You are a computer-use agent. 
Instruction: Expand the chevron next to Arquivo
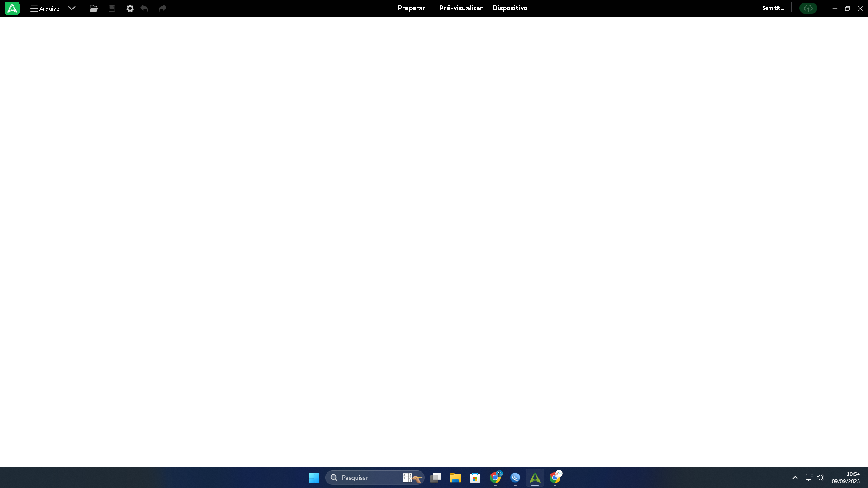pos(71,8)
